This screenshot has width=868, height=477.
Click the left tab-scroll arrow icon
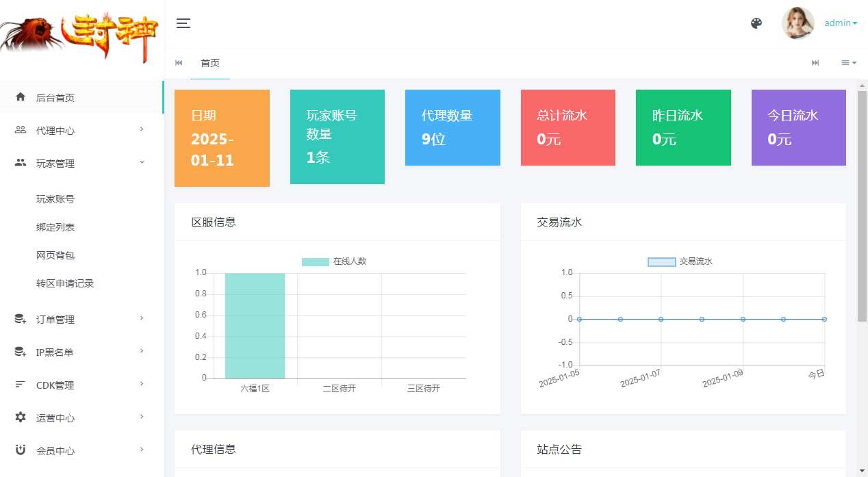coord(179,62)
